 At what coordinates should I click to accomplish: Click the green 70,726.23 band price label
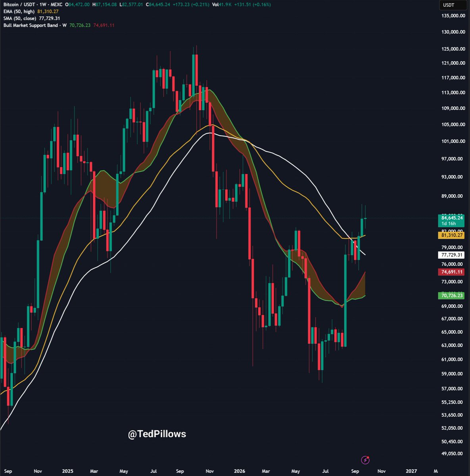(x=452, y=296)
